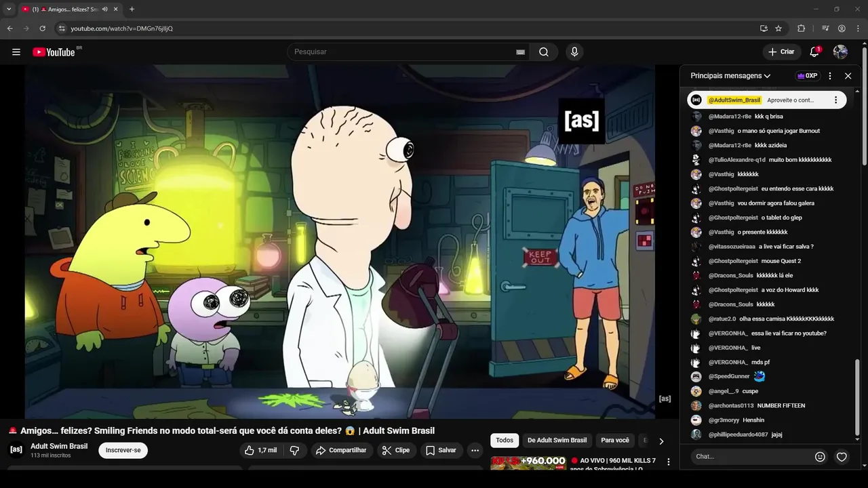Start voice search with microphone icon
868x488 pixels.
point(574,52)
